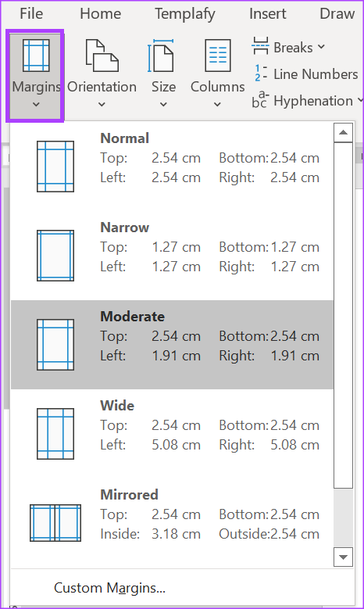364x609 pixels.
Task: Expand the Orientation dropdown chevron
Action: 102,104
